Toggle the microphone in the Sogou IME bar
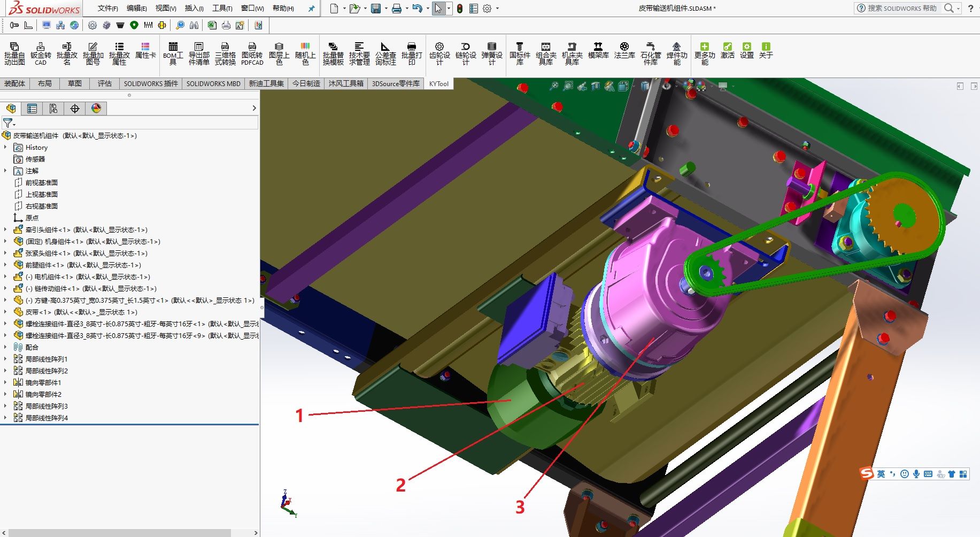Screen dimensions: 980x537 tap(916, 474)
